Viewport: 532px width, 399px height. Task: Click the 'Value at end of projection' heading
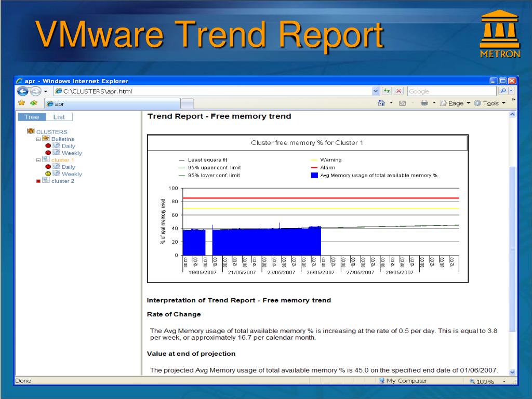pos(191,354)
